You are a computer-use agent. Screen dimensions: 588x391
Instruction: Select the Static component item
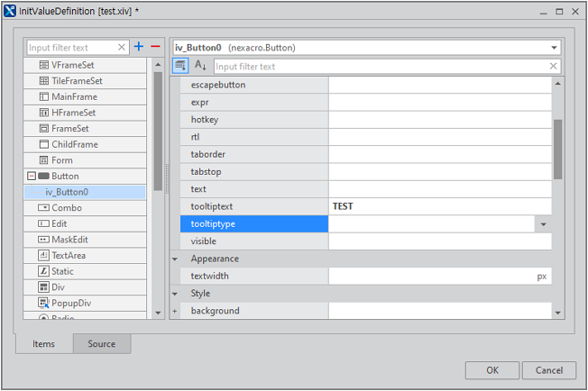(62, 271)
